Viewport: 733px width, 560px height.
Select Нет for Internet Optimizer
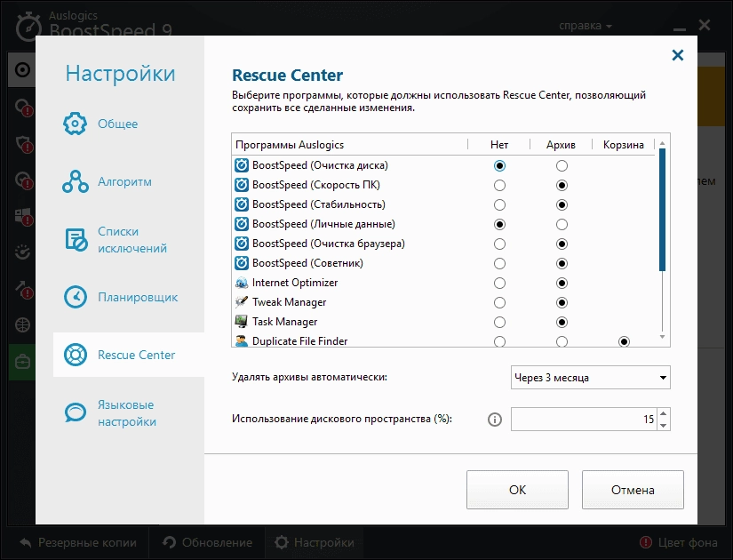tap(499, 283)
